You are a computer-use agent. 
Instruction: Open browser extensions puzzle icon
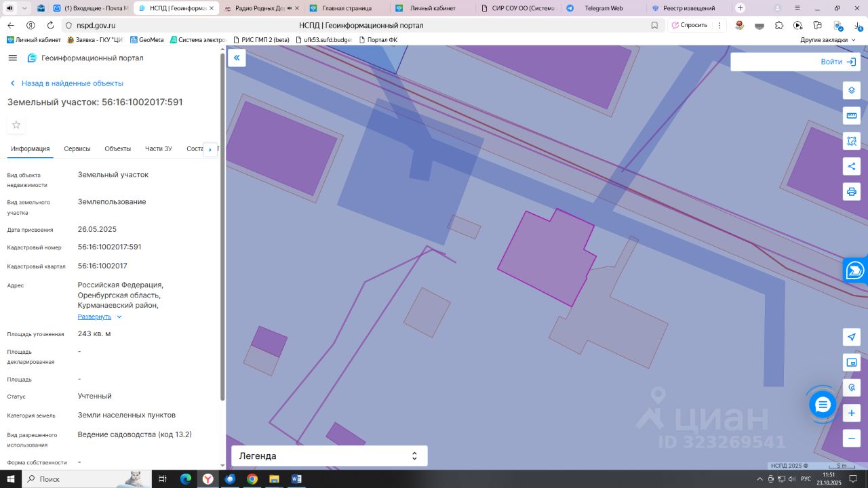click(778, 25)
